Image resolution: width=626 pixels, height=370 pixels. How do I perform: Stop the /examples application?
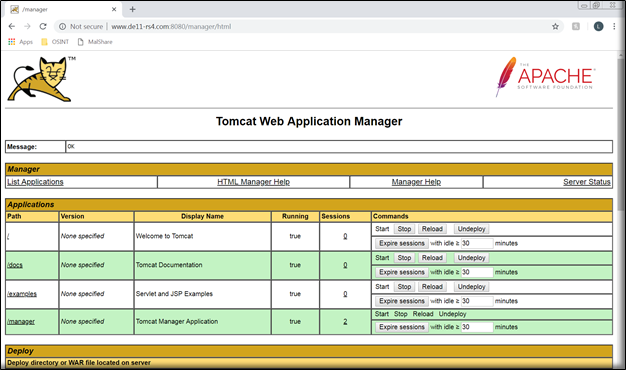click(x=404, y=287)
